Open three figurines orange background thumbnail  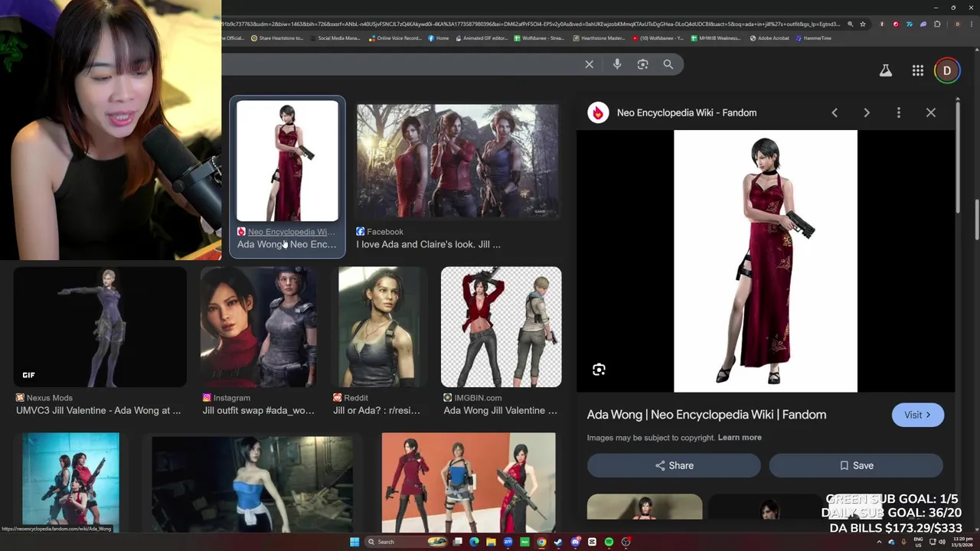(x=469, y=482)
